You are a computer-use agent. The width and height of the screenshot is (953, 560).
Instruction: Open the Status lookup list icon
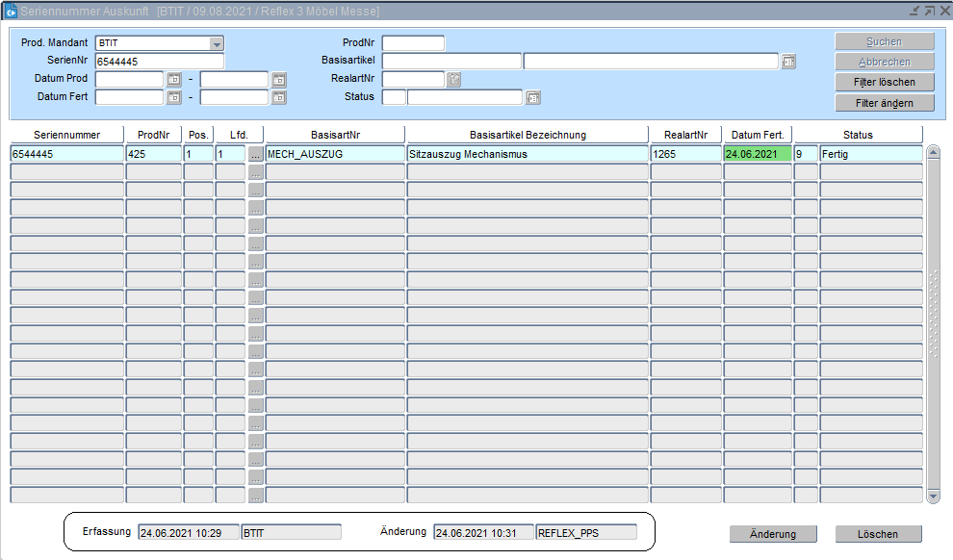[x=533, y=97]
